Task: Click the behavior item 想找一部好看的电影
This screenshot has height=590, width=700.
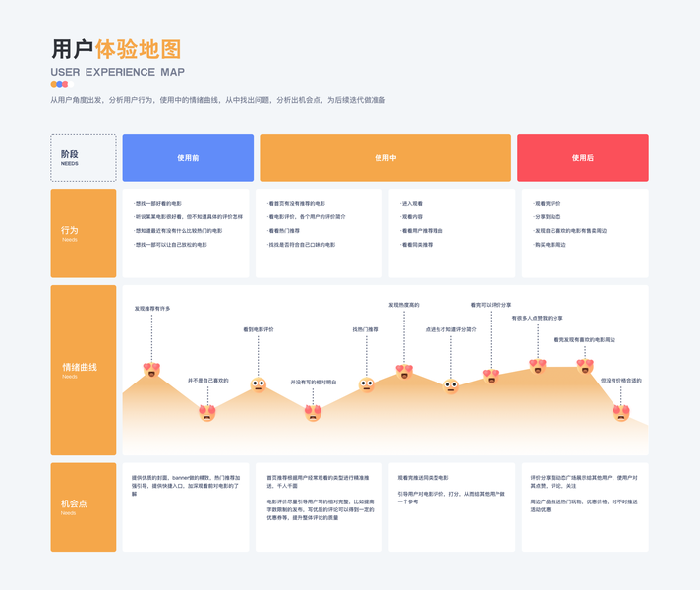Action: (157, 204)
